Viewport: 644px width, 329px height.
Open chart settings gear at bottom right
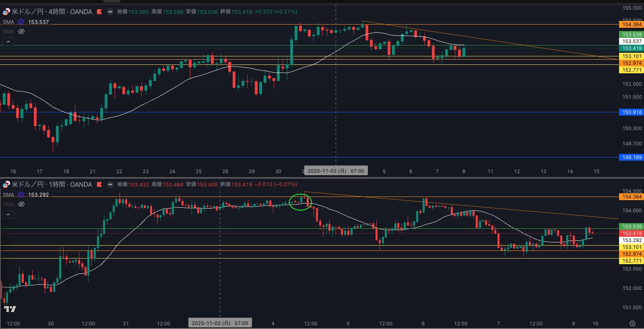tap(632, 323)
